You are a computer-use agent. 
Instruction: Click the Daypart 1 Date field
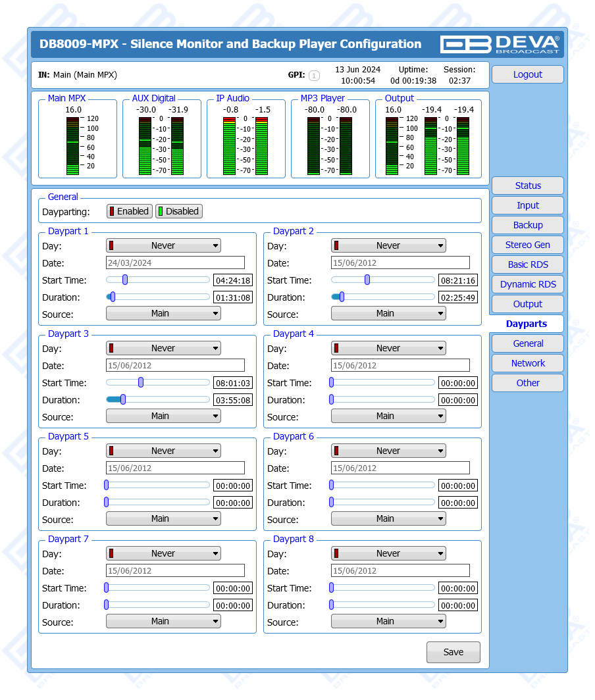(175, 262)
